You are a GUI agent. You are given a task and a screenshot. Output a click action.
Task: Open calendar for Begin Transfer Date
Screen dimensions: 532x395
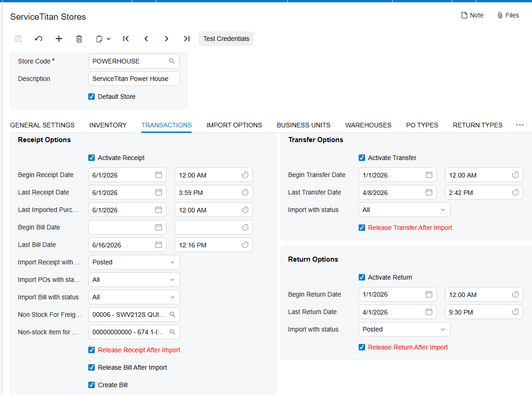(429, 175)
